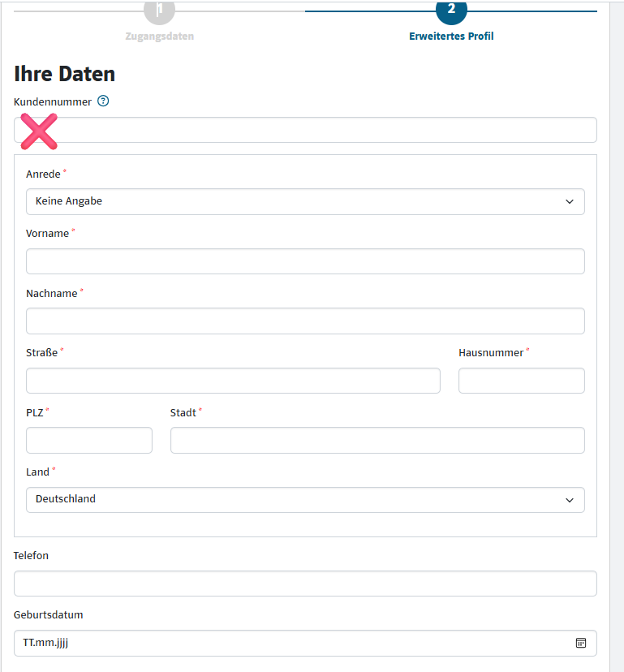Click into the Stadt field
The image size is (624, 672).
[x=377, y=440]
